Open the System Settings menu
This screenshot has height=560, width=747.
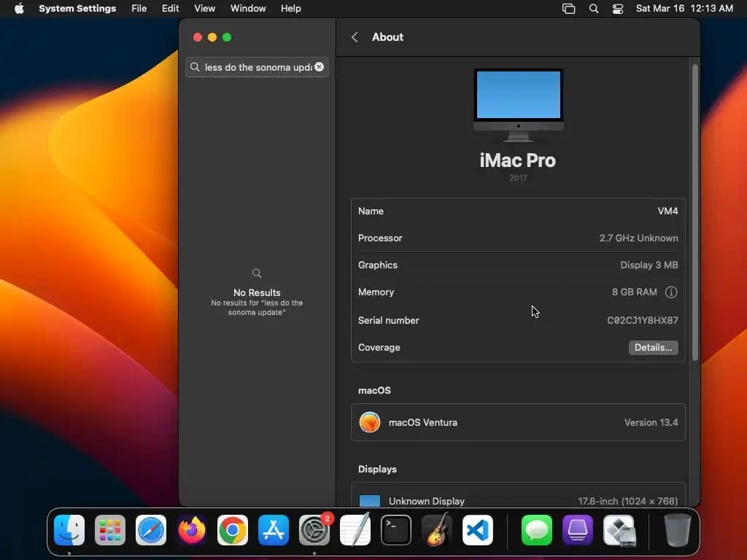(x=77, y=9)
